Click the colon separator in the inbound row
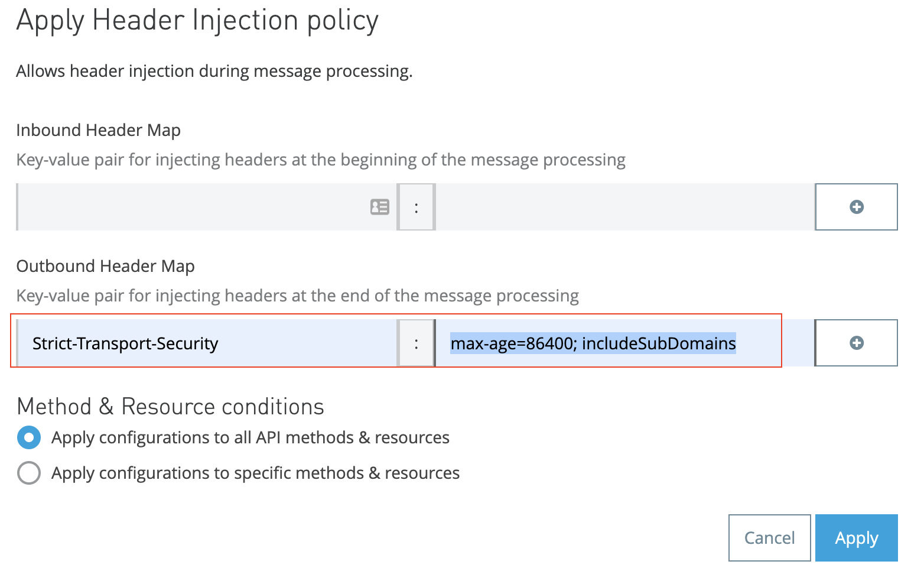The width and height of the screenshot is (924, 571). click(x=417, y=207)
